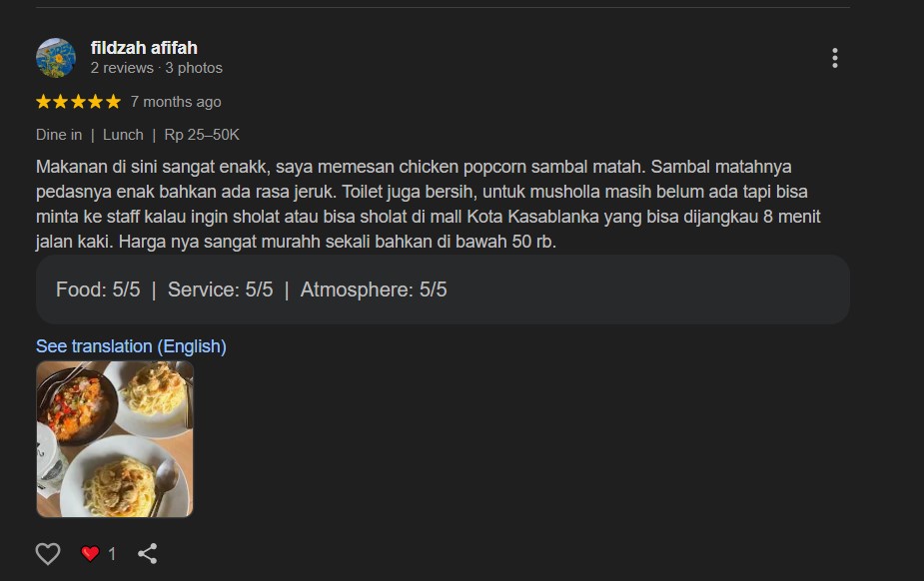Share this review using the share icon
The width and height of the screenshot is (924, 581).
[147, 553]
